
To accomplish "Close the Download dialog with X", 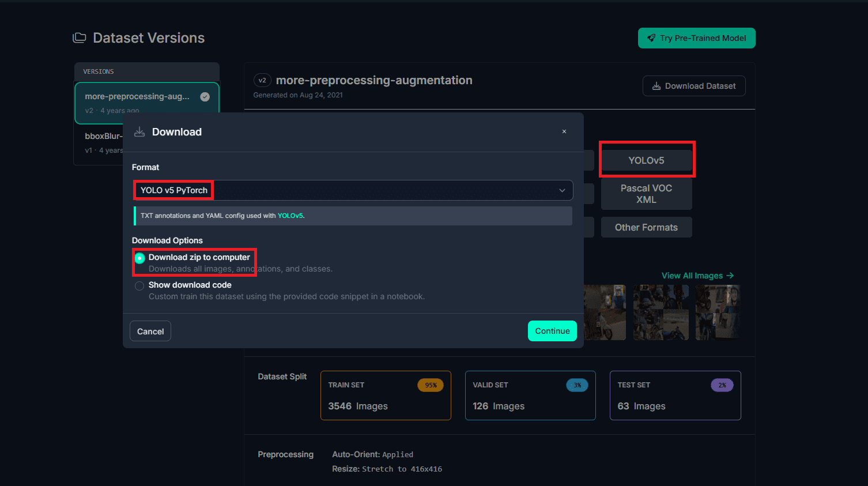I will 564,132.
